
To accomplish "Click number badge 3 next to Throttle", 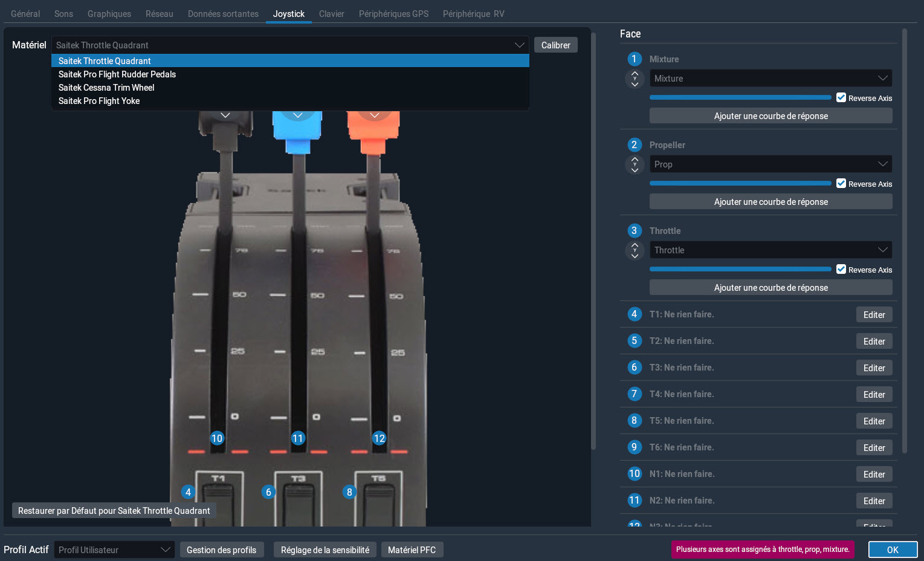I will click(x=634, y=231).
